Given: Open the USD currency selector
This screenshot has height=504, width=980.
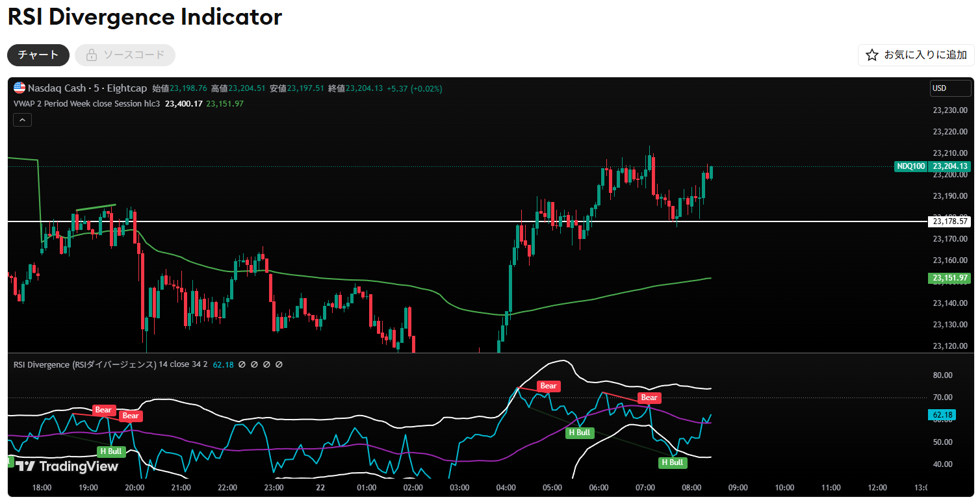Looking at the screenshot, I should (949, 88).
